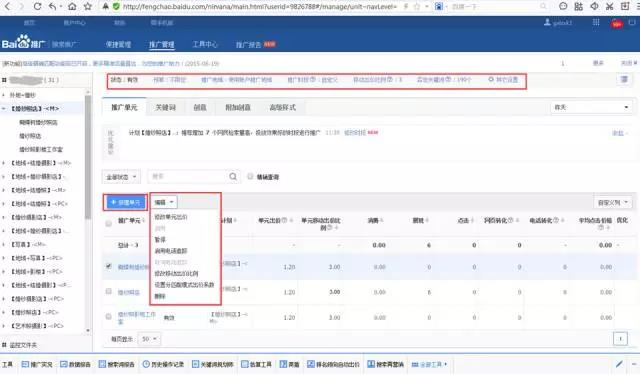640x374 pixels.
Task: Open the 全部工具 dropdown in the bottom bar
Action: pos(429,364)
